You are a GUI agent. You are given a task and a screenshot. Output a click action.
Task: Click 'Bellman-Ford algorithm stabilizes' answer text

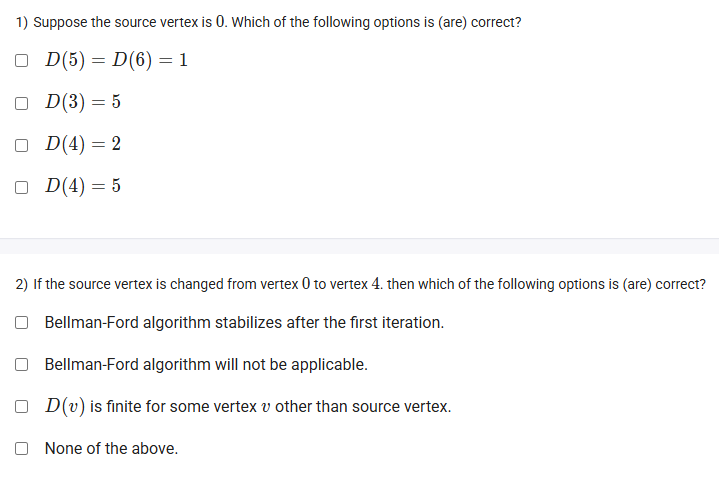(244, 323)
